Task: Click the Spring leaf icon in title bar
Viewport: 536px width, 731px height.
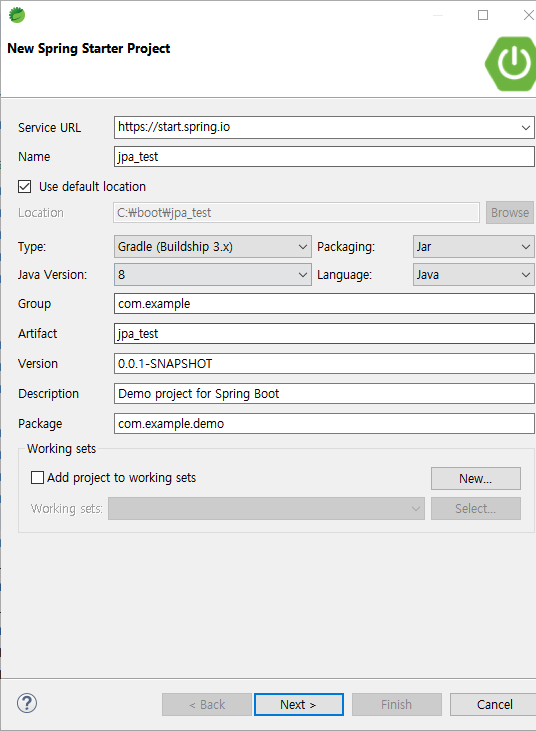Action: 17,15
